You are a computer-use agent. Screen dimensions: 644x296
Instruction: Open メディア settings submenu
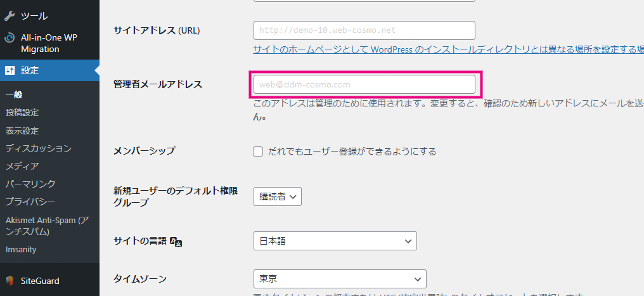(x=22, y=166)
